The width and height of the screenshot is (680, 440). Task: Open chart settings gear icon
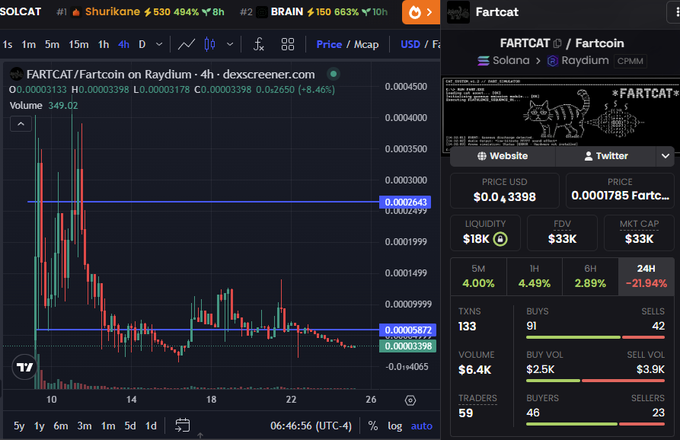pos(410,400)
